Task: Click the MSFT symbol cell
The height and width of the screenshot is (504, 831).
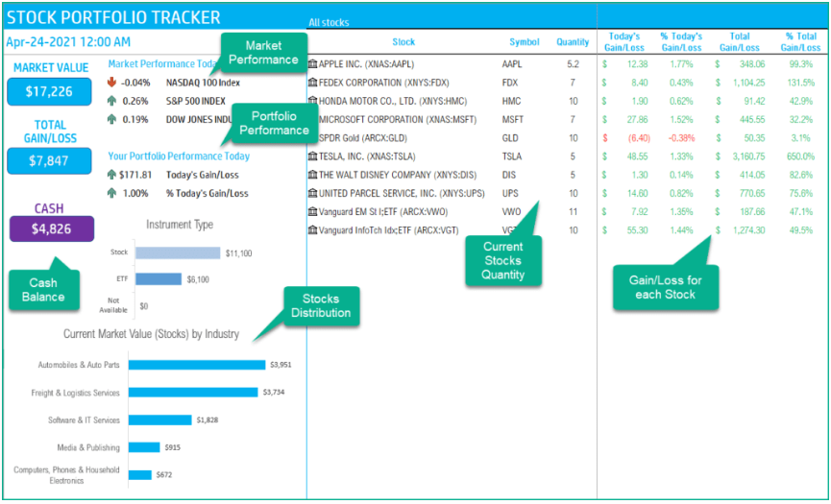Action: (x=512, y=120)
